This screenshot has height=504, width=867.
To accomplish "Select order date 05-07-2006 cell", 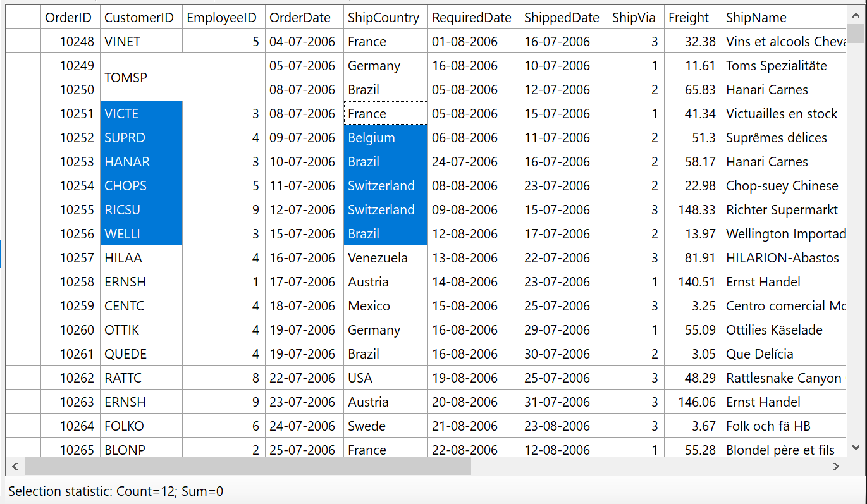I will (x=305, y=66).
